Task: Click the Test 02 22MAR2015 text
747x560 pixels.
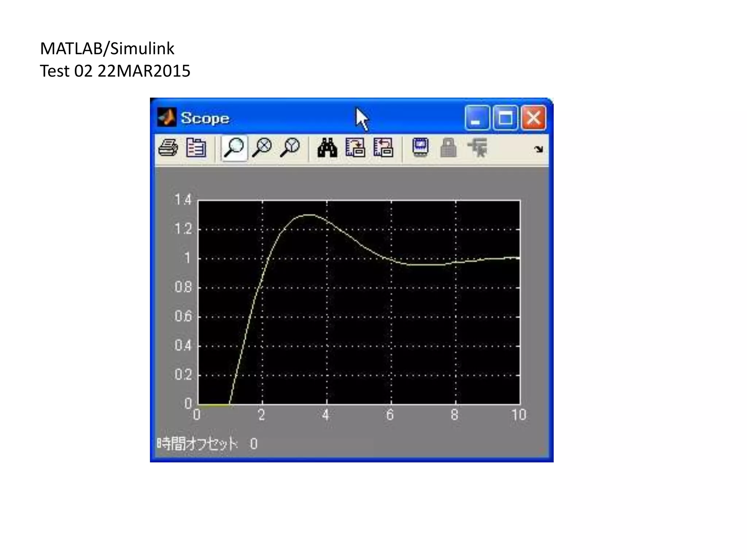Action: (x=115, y=71)
